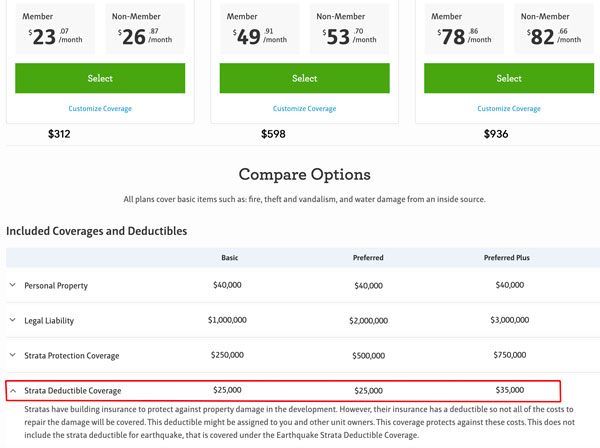Open Customize Coverage under the $78.86 plan
Screen dimensions: 600x448
[x=509, y=108]
